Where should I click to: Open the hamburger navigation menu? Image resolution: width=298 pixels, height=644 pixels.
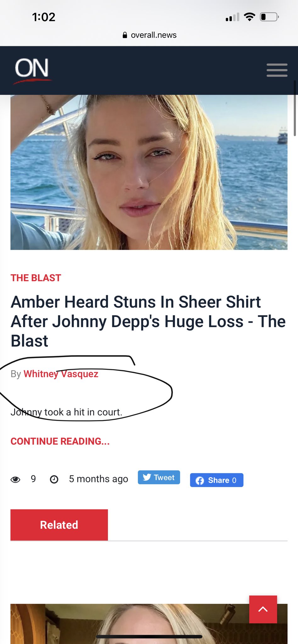[277, 70]
